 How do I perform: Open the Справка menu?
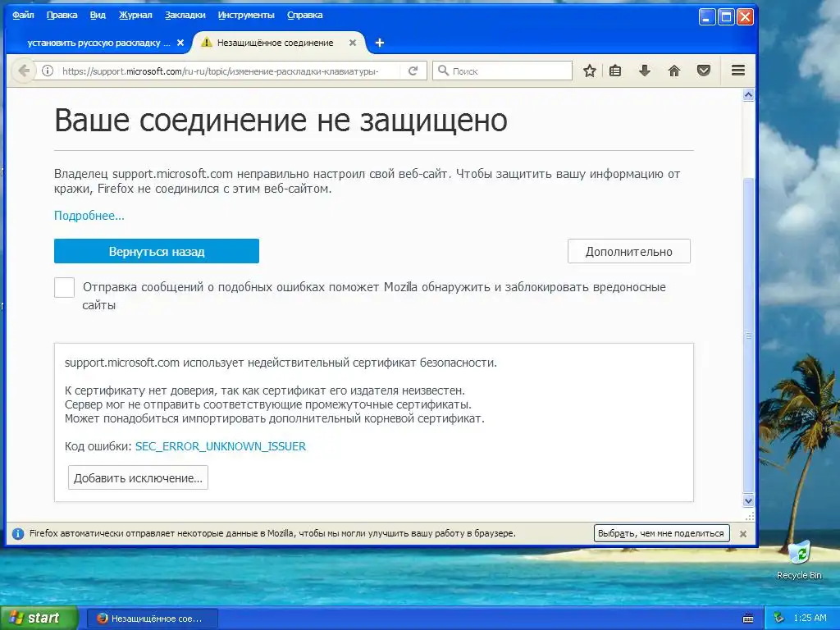305,15
